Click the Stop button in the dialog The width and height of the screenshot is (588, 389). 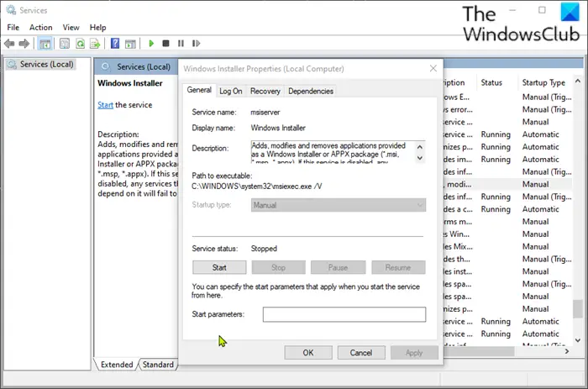pyautogui.click(x=278, y=267)
